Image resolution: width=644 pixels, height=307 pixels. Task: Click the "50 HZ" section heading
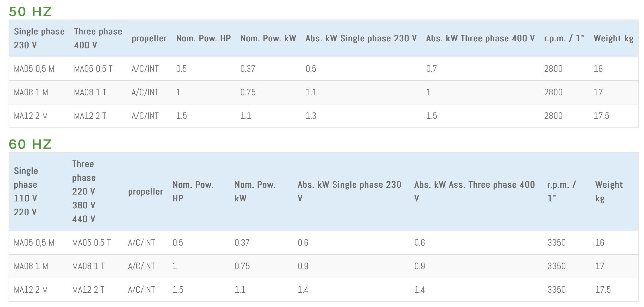point(30,12)
